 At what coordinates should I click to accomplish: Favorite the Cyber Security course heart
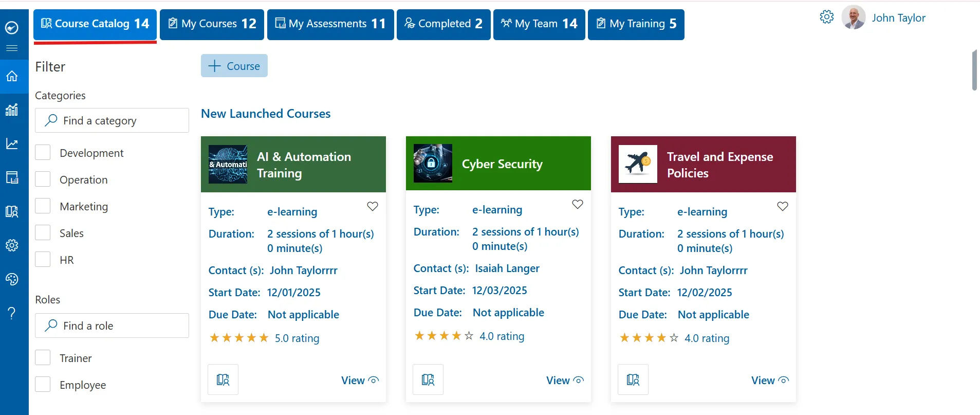point(578,204)
